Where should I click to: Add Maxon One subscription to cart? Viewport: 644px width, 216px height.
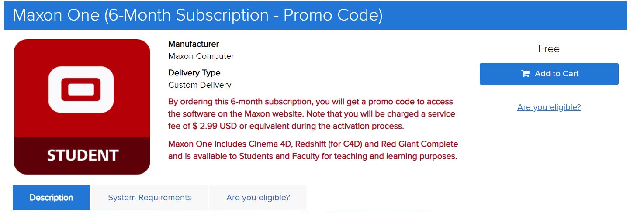click(x=549, y=74)
